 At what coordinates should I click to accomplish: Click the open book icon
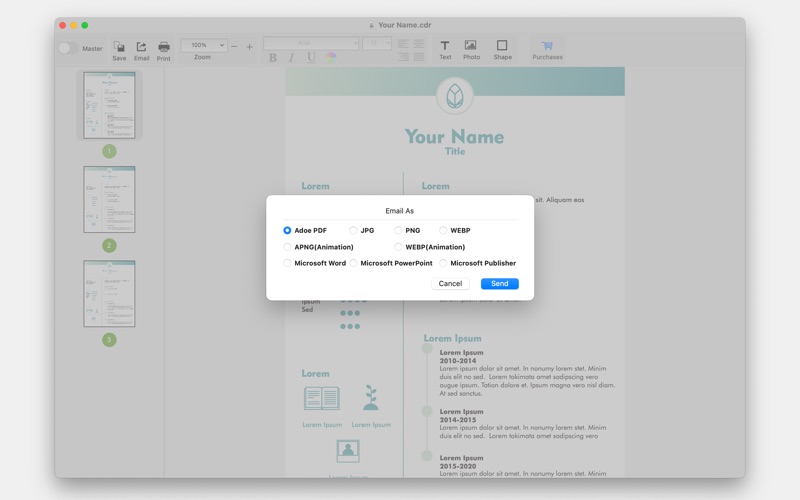click(322, 398)
